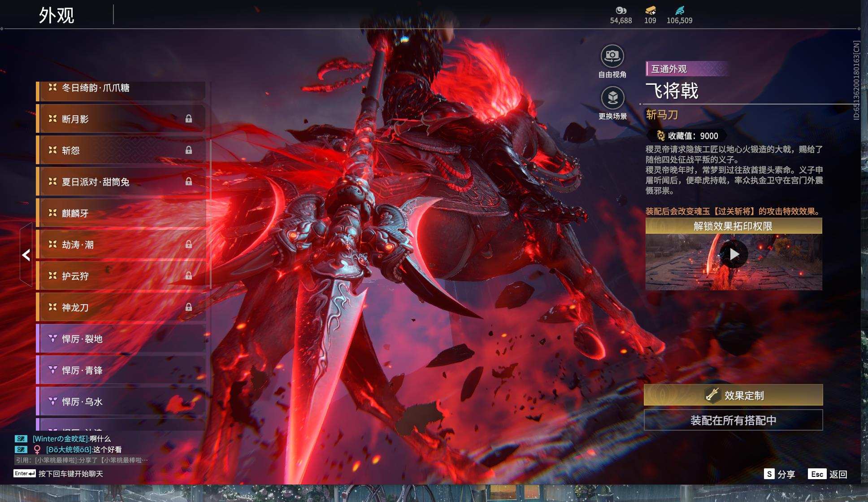The width and height of the screenshot is (868, 502).
Task: Click the 54,688 silver balance
Action: tap(621, 21)
